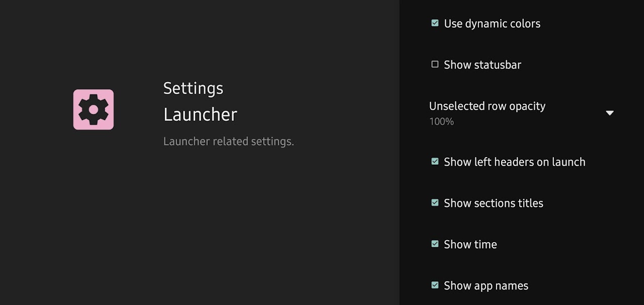Open the Unselected row opacity option label
This screenshot has width=644, height=305.
(487, 106)
